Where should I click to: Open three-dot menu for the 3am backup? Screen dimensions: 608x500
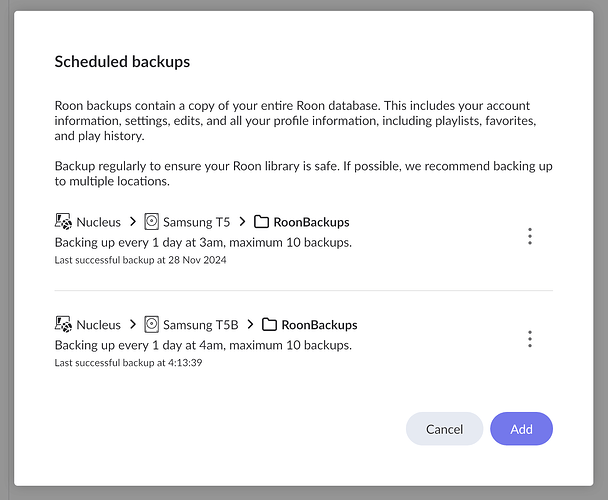click(530, 236)
